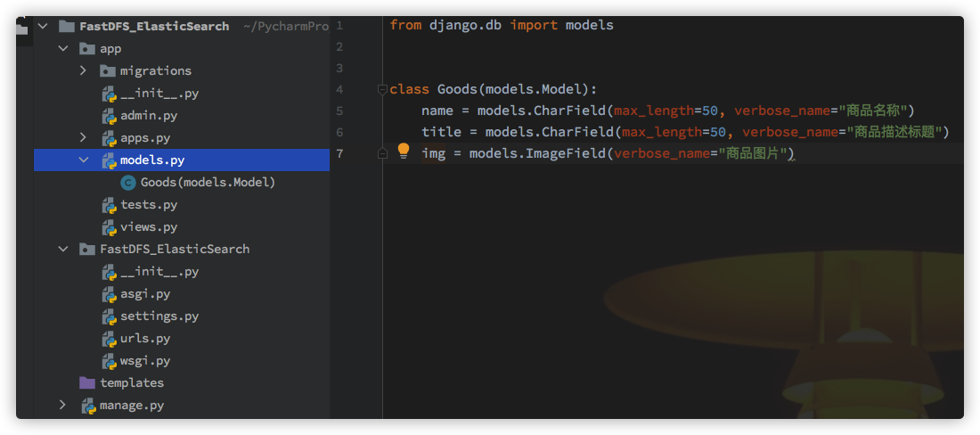Click line number 3 in the gutter
980x435 pixels.
pos(339,68)
